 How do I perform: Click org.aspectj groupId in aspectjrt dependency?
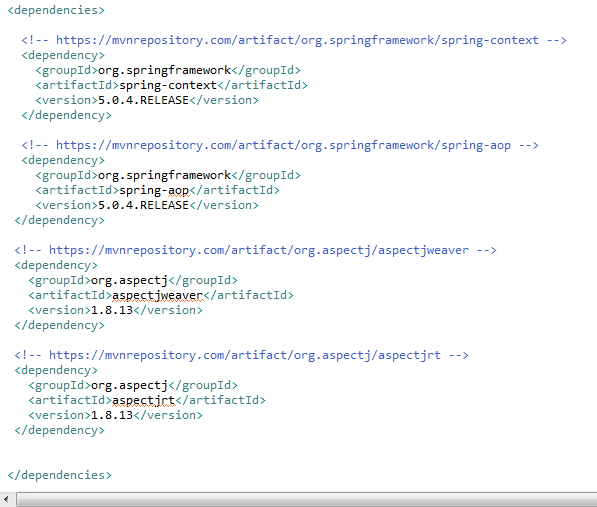(129, 386)
